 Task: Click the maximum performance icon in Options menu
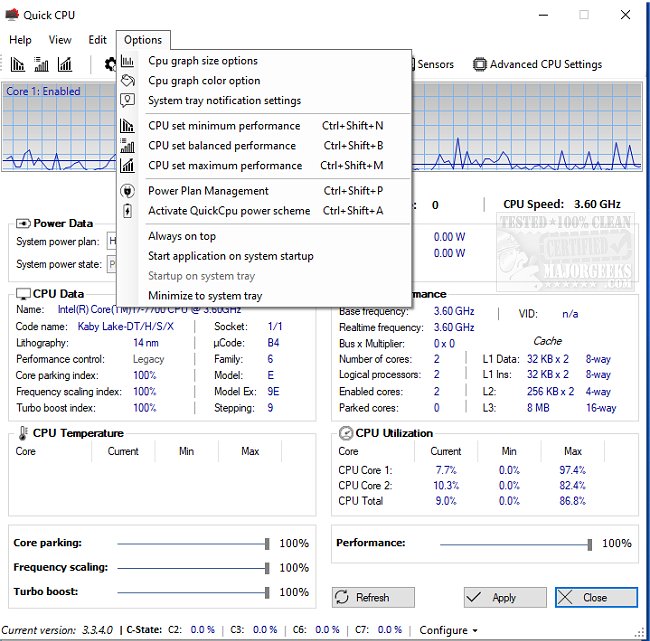click(x=127, y=165)
